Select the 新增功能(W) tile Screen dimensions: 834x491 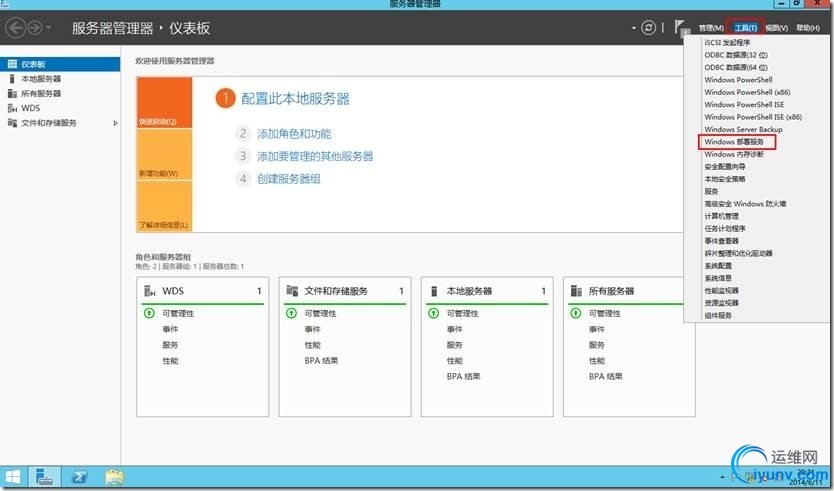(164, 154)
